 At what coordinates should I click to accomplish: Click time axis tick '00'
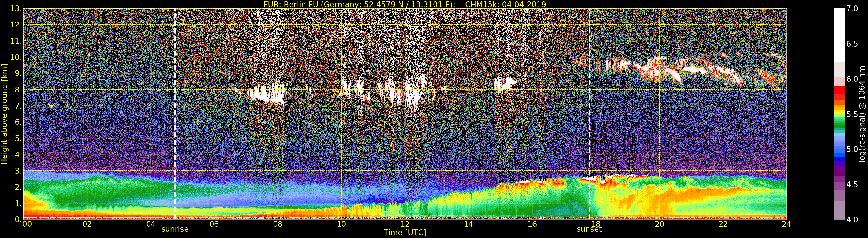point(27,224)
